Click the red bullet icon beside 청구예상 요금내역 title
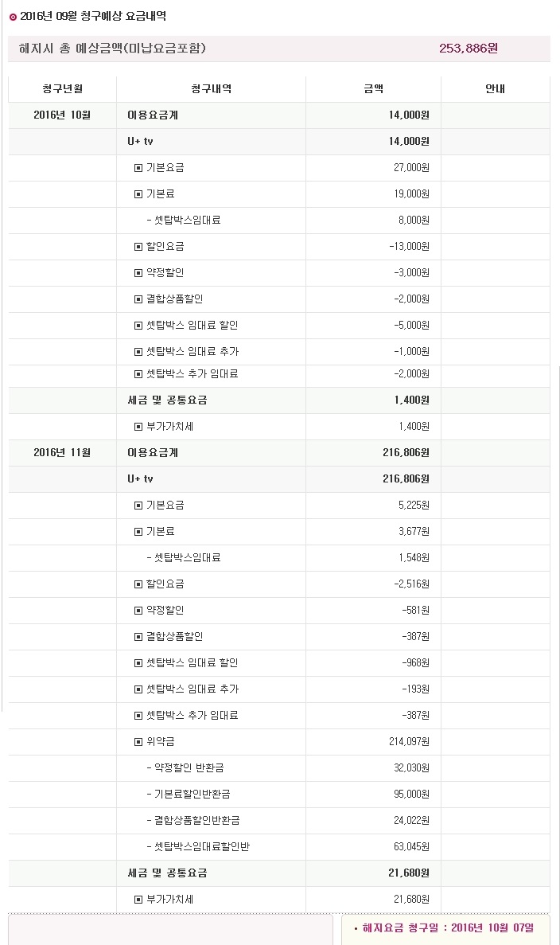Image resolution: width=560 pixels, height=945 pixels. (x=13, y=17)
